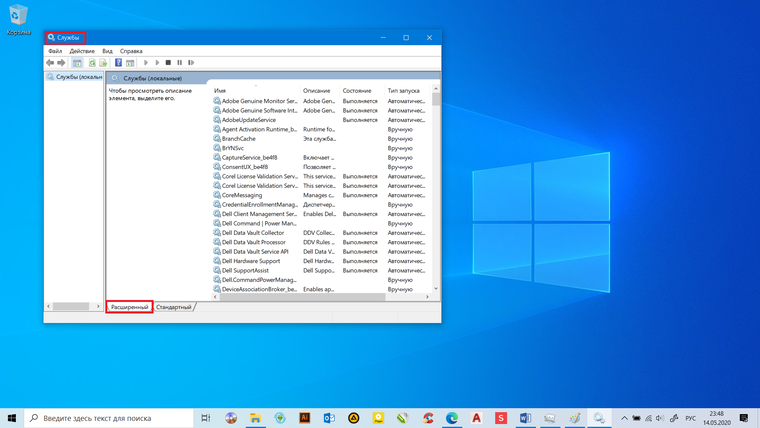
Task: Sort by the Описание column header
Action: [x=320, y=91]
